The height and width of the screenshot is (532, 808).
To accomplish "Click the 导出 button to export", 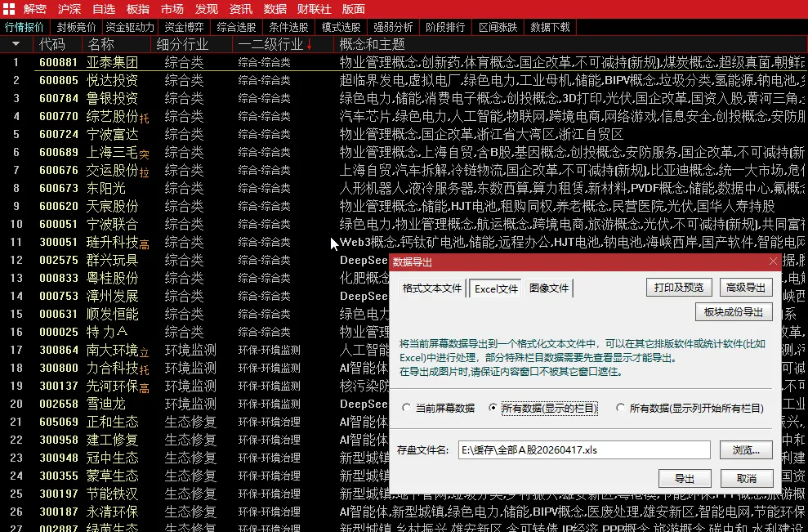I will pyautogui.click(x=685, y=478).
